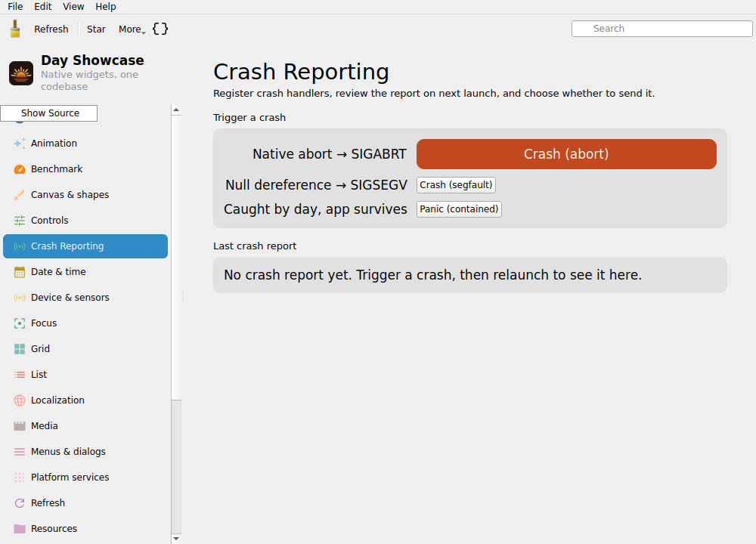The width and height of the screenshot is (756, 544).
Task: Click the 'Native abort → SIGABRT' label
Action: coord(330,154)
